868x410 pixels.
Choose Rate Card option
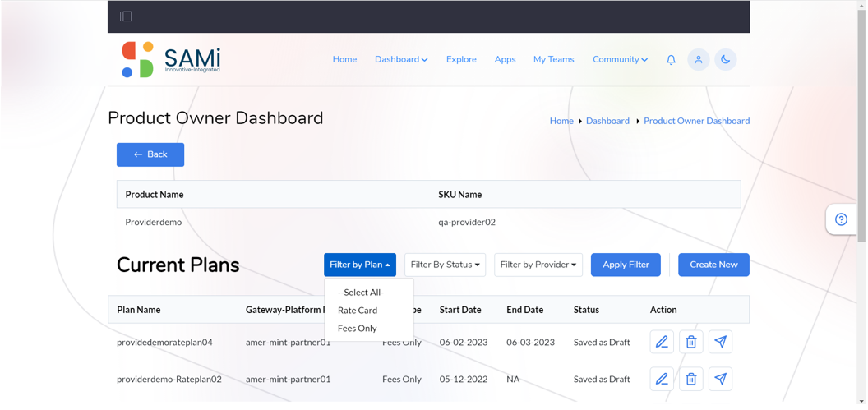357,311
